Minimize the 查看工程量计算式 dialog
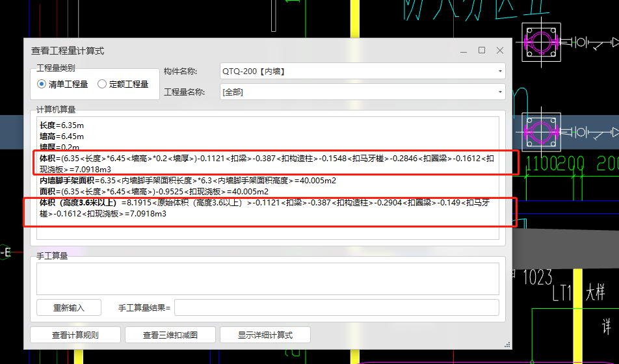Image resolution: width=619 pixels, height=364 pixels. pyautogui.click(x=464, y=51)
